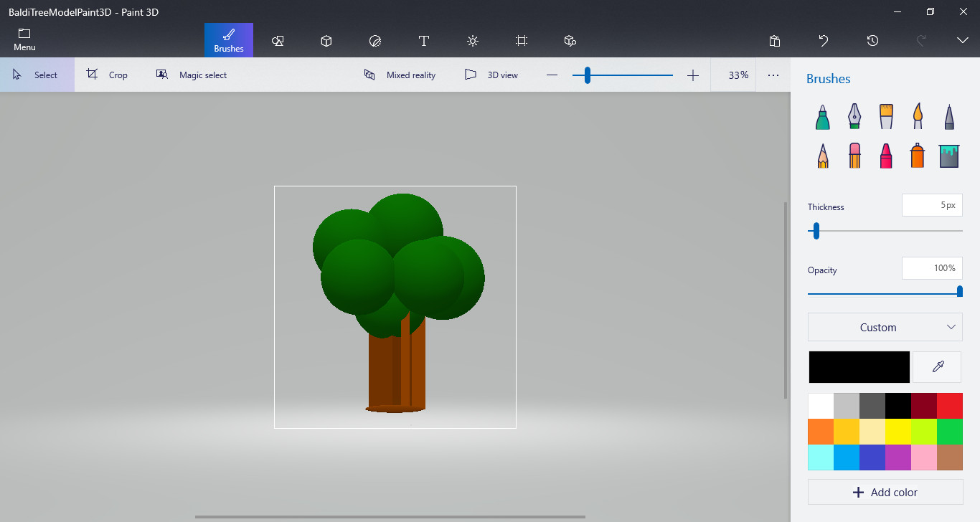This screenshot has height=522, width=980.
Task: Pick the Spray can tool
Action: (917, 155)
